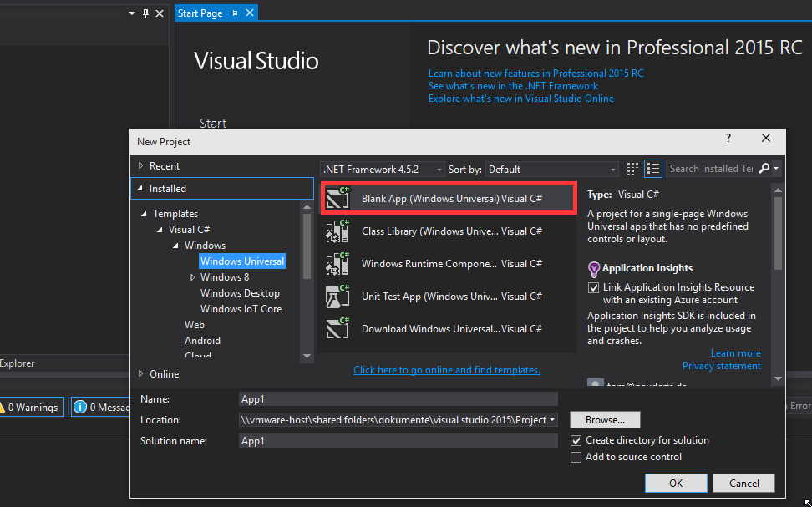The height and width of the screenshot is (507, 812).
Task: Switch template list to medium icons list view
Action: [x=653, y=169]
